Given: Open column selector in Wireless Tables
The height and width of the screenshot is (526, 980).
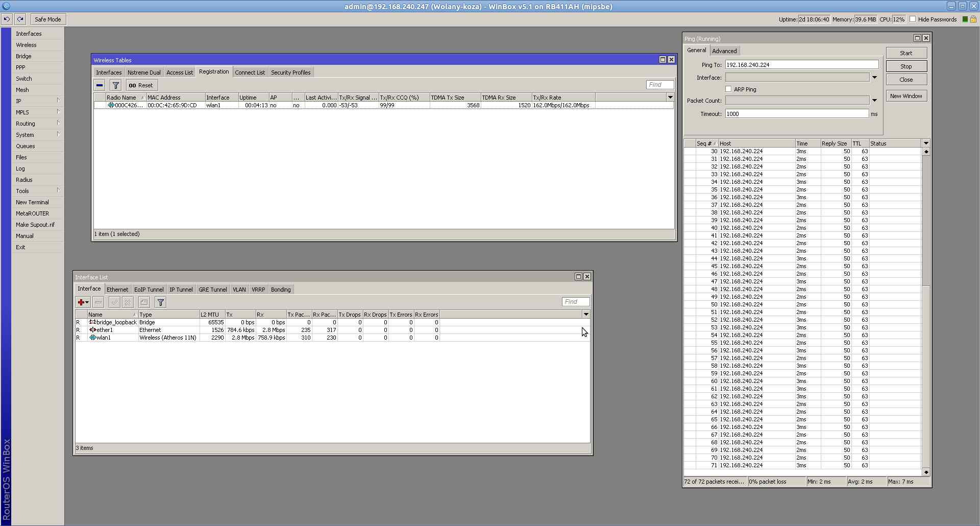Looking at the screenshot, I should 670,98.
